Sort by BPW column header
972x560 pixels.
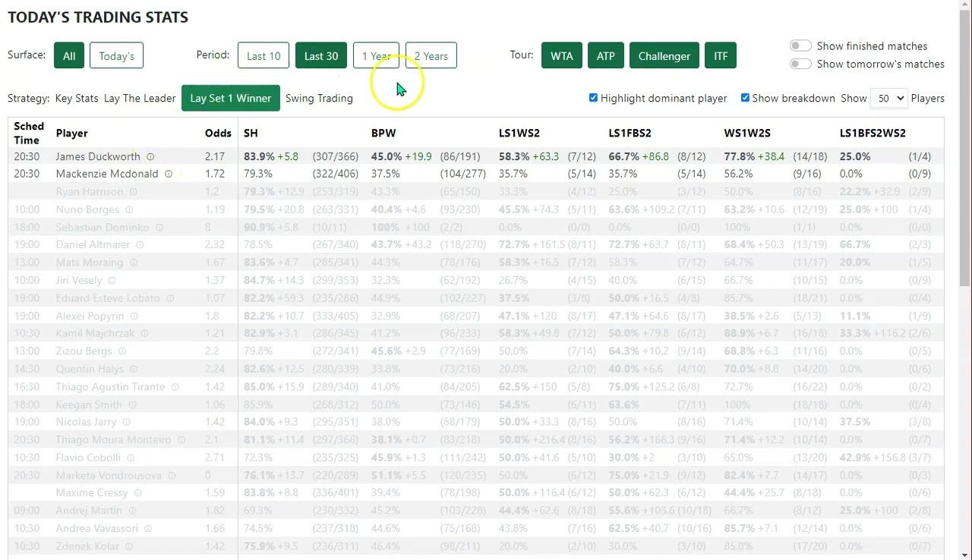[x=383, y=133]
